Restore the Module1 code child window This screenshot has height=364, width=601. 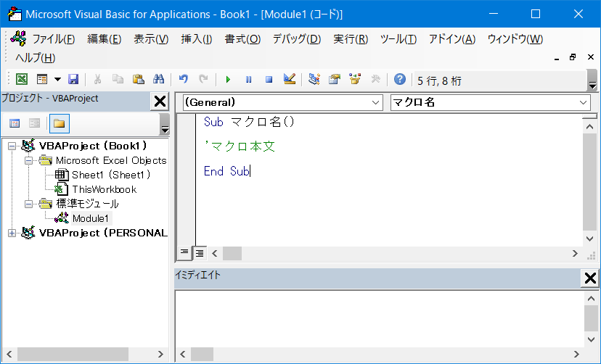click(x=573, y=57)
